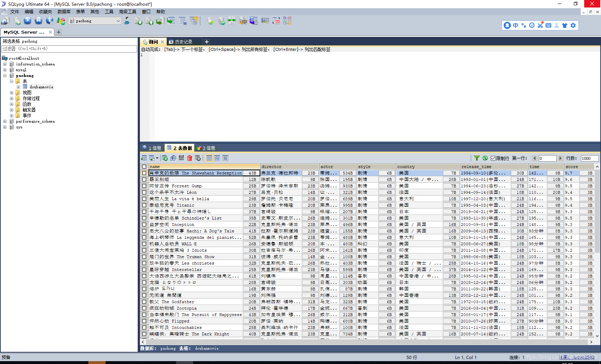Image resolution: width=601 pixels, height=364 pixels.
Task: Click the export table data icon
Action: pos(144,158)
